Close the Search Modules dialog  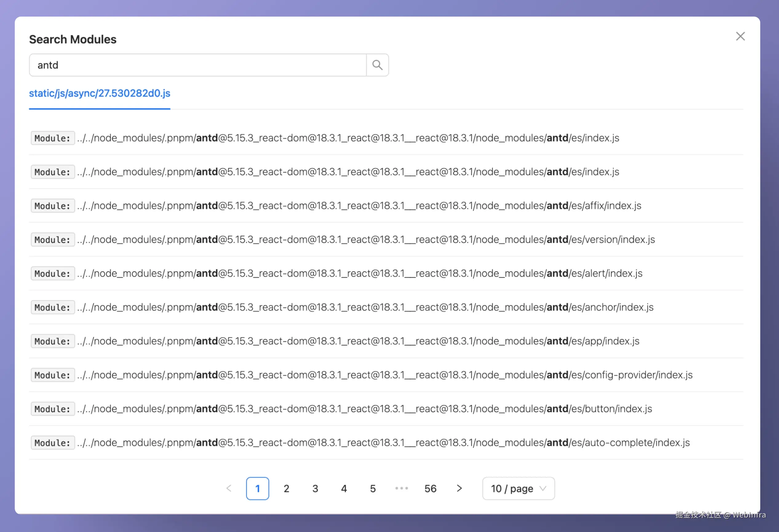click(740, 36)
